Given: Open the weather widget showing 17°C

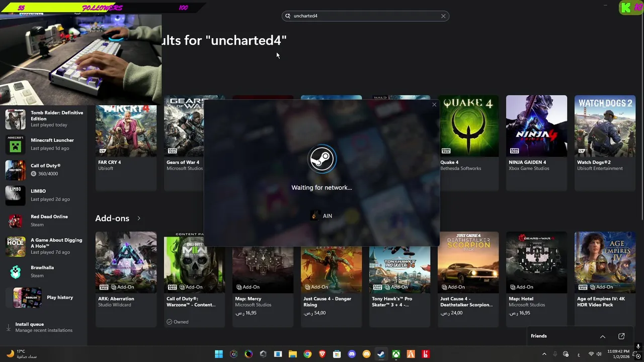Looking at the screenshot, I should point(23,354).
